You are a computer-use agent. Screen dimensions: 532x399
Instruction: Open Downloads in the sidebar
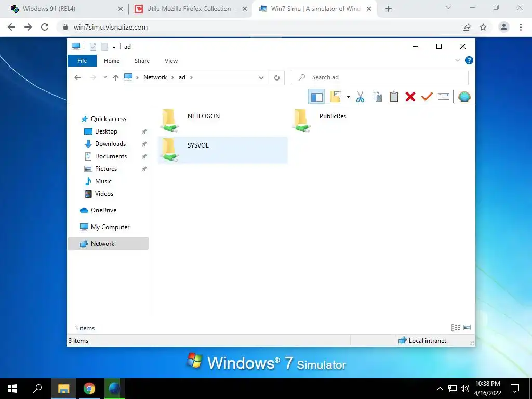pyautogui.click(x=110, y=144)
